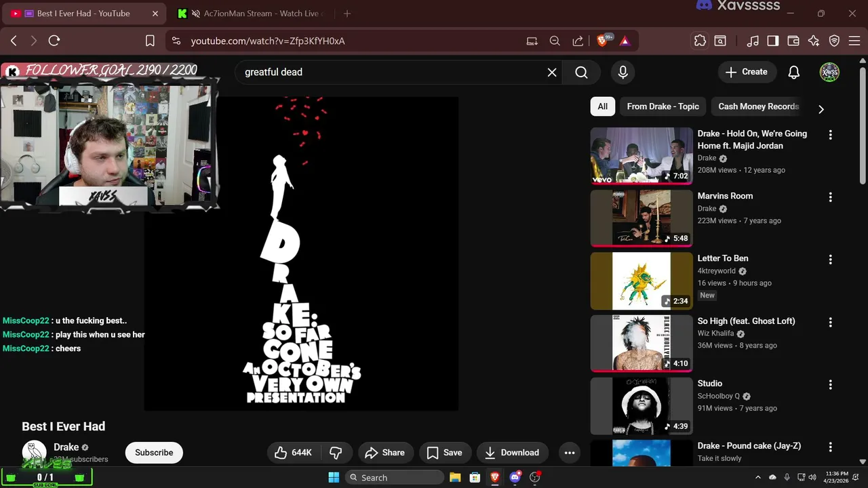
Task: Open the Brave VPN shield icon
Action: point(835,41)
